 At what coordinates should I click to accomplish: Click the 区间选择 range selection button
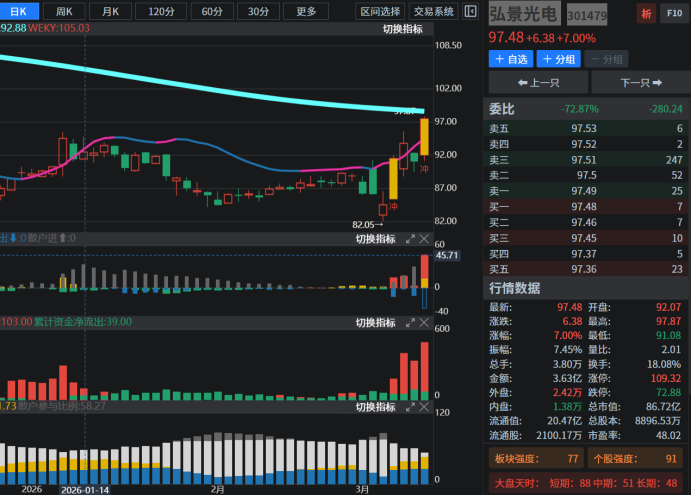tap(380, 12)
